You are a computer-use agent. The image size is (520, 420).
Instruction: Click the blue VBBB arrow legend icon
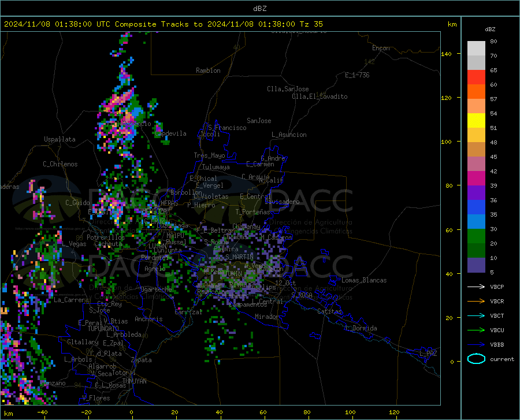click(476, 345)
